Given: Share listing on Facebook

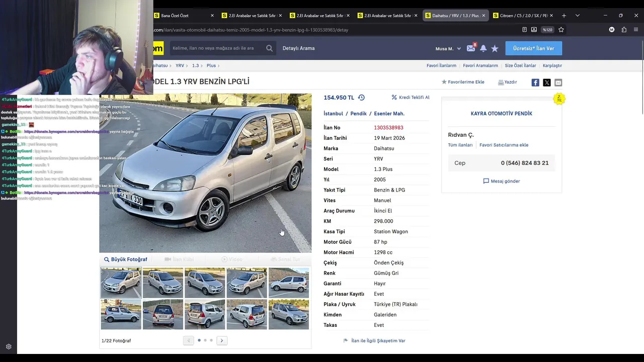Looking at the screenshot, I should click(535, 82).
